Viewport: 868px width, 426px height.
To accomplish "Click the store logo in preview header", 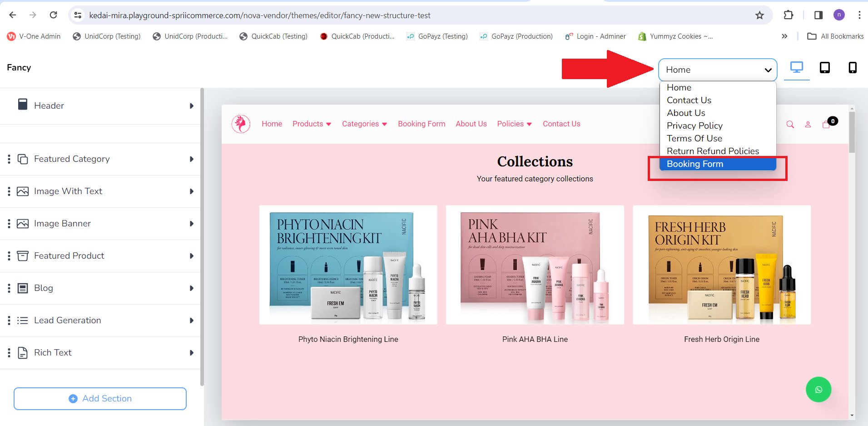I will pyautogui.click(x=241, y=124).
